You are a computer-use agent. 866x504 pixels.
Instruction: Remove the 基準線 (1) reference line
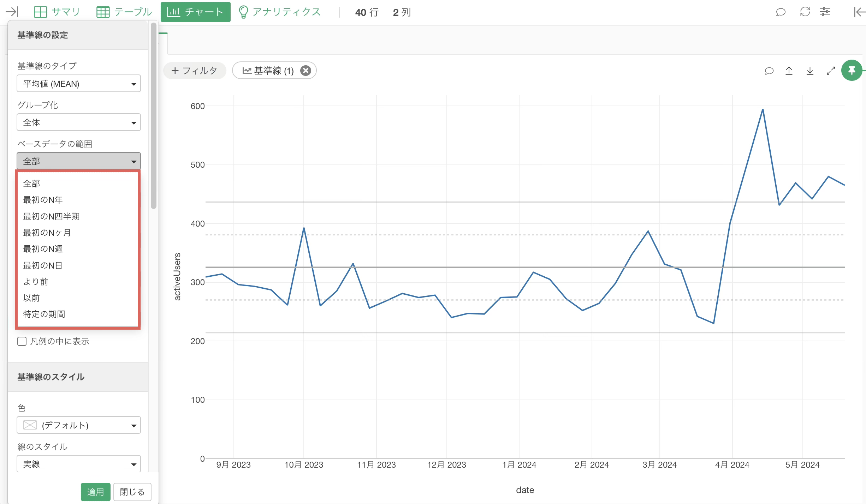coord(306,71)
